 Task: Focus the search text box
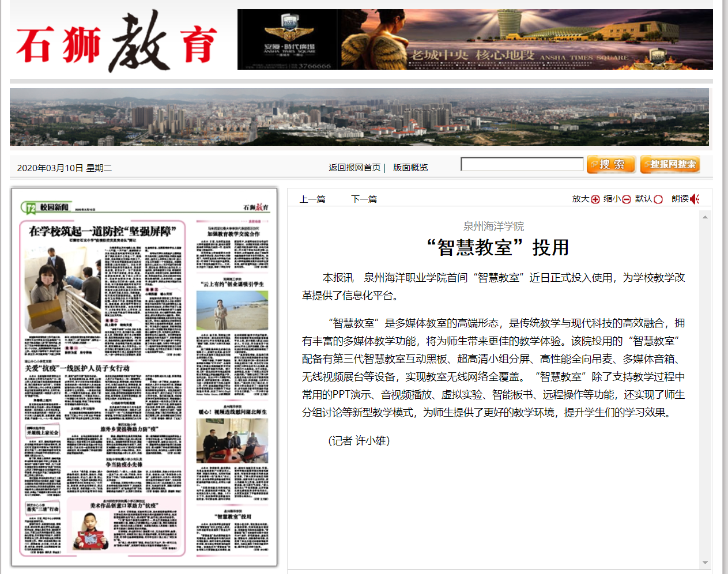coord(522,164)
